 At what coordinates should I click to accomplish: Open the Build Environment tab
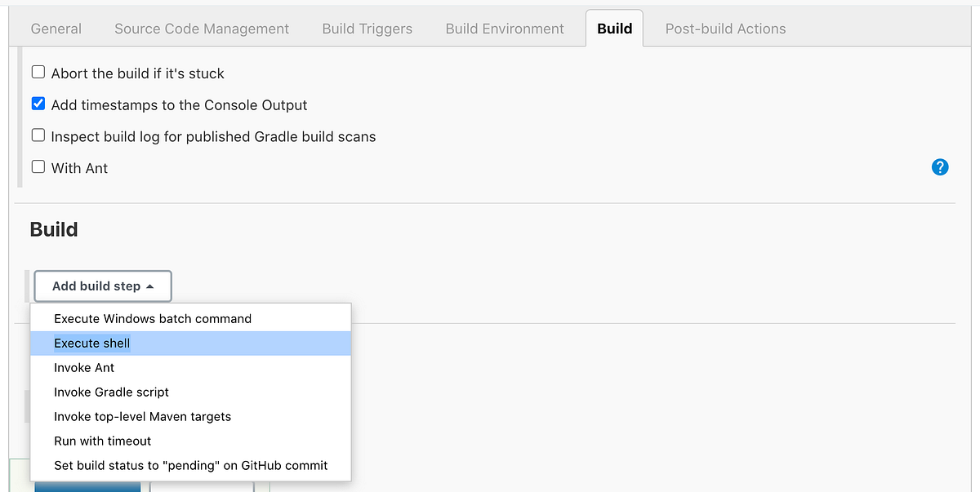(504, 29)
